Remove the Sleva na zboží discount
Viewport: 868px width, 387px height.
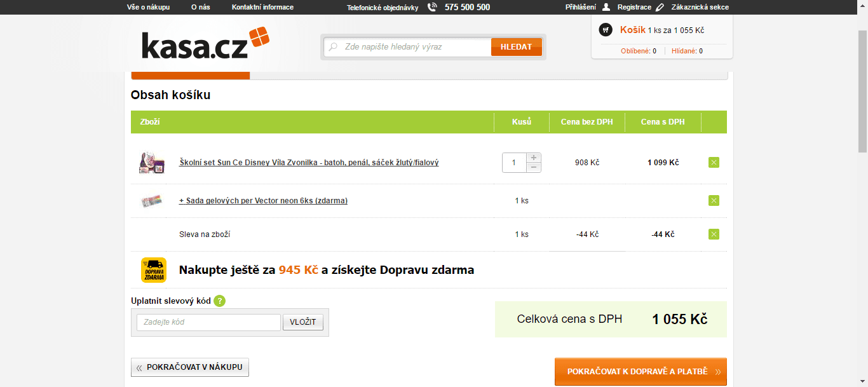click(x=714, y=234)
